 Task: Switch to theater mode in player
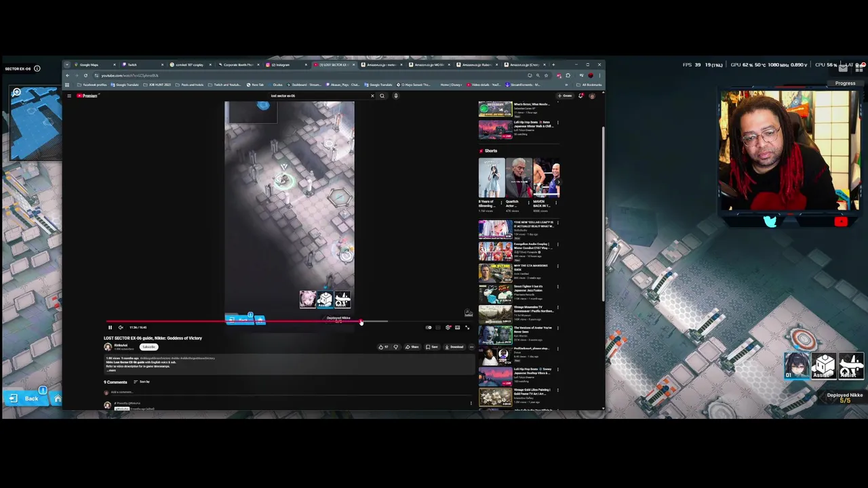[x=457, y=327]
